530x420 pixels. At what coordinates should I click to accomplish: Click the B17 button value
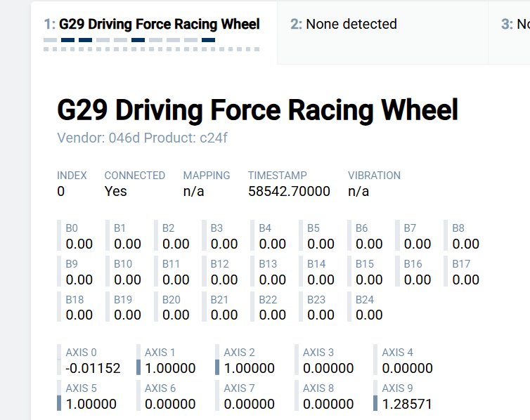[x=465, y=280]
